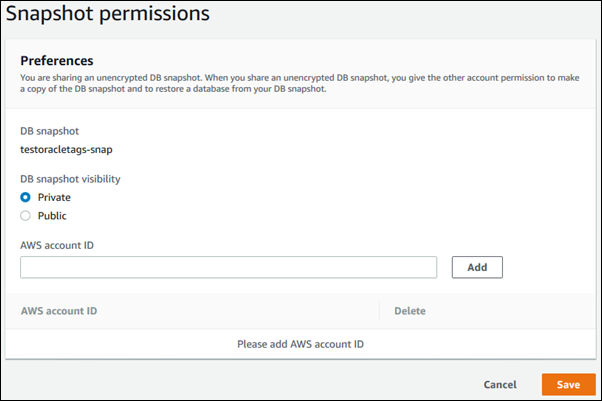Click the AWS account ID text field
The image size is (602, 401).
coord(228,267)
